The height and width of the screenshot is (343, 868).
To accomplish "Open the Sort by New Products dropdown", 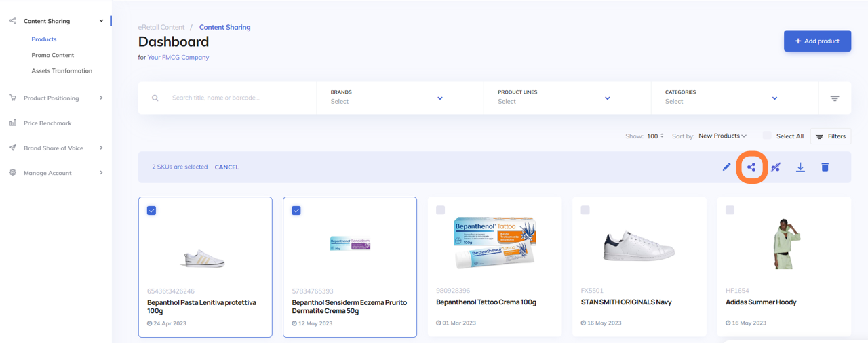I will (722, 136).
